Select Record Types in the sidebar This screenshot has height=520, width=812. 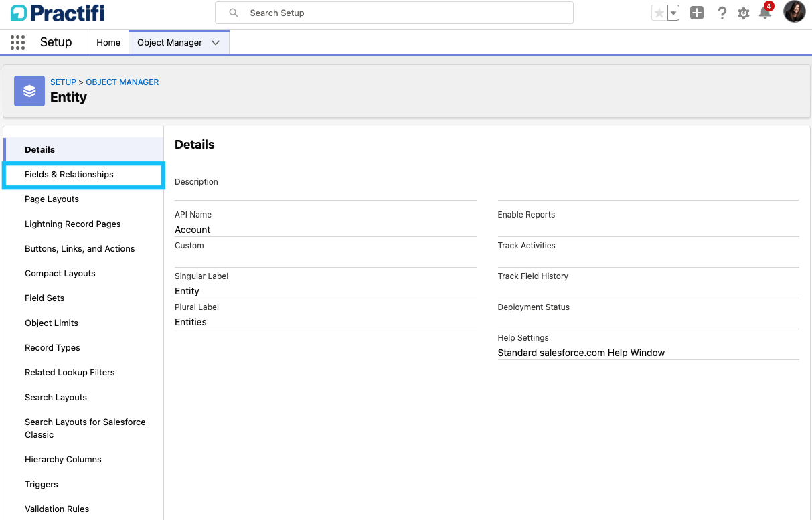tap(52, 347)
